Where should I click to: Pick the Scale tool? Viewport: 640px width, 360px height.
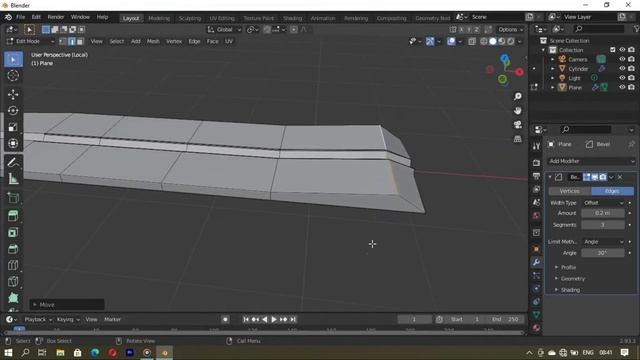click(x=13, y=127)
